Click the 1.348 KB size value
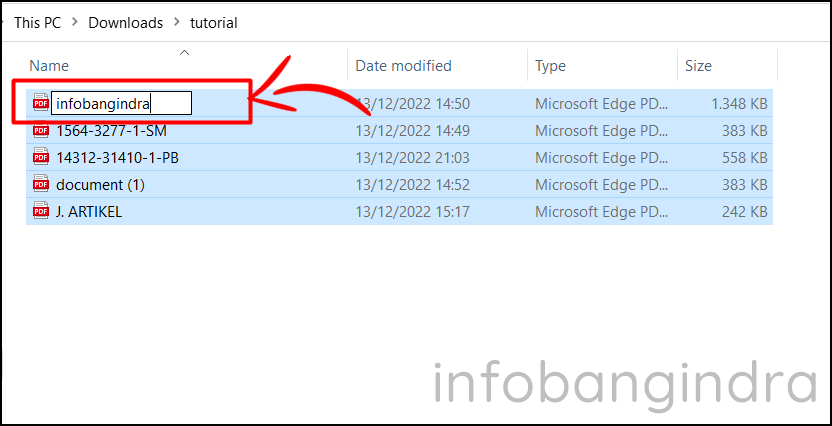832x426 pixels. click(740, 104)
